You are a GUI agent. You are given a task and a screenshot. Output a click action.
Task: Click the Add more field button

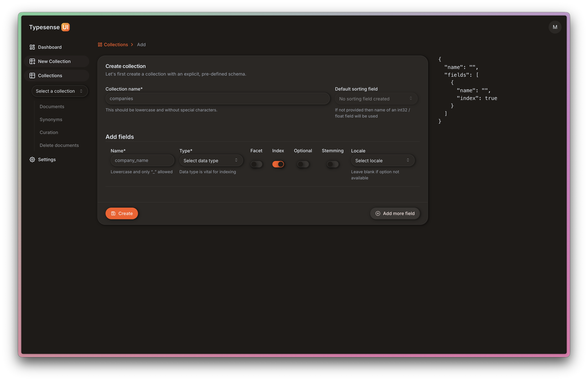(x=395, y=213)
